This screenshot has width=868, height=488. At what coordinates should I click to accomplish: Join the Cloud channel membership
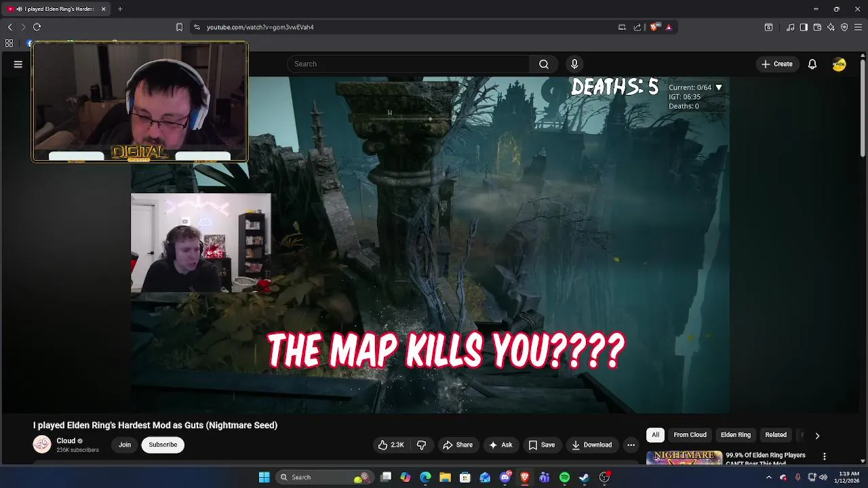click(x=125, y=445)
